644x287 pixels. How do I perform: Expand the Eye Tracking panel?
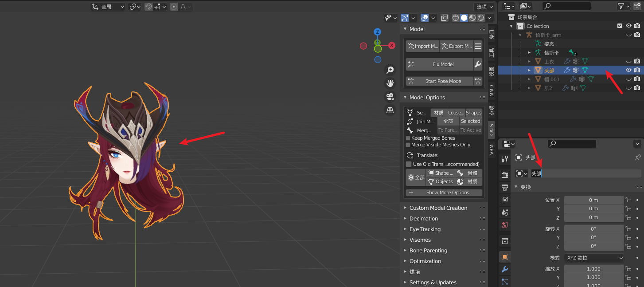click(x=425, y=229)
